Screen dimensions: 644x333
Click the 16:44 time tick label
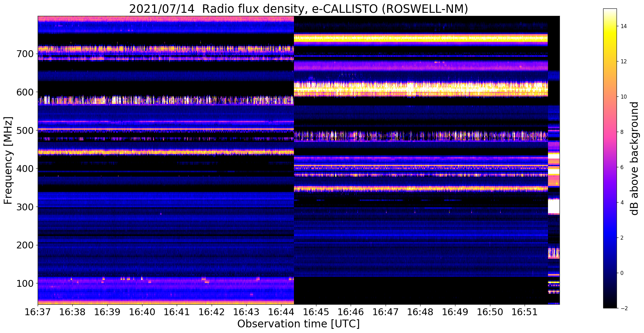tap(281, 312)
